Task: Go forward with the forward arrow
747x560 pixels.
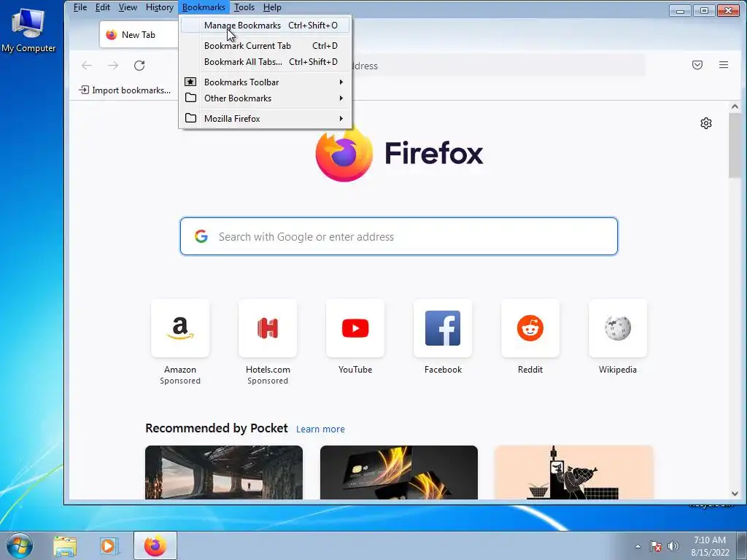Action: coord(113,65)
